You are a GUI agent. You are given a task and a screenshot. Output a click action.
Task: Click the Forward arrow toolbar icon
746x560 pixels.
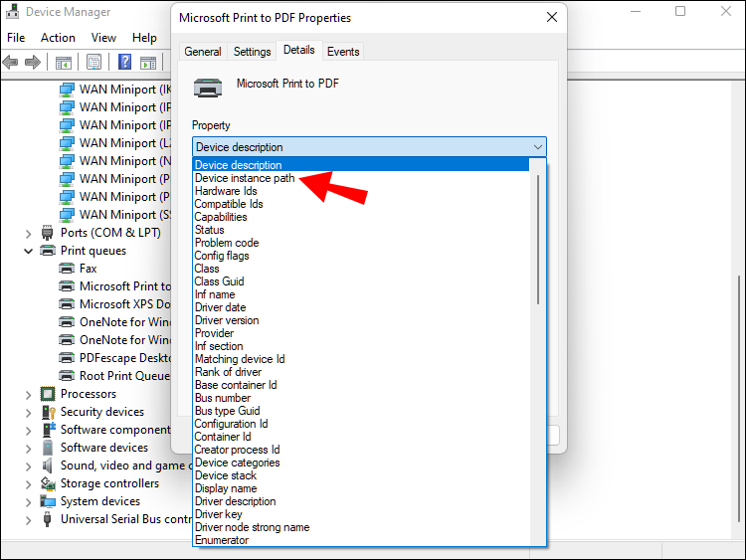[33, 62]
